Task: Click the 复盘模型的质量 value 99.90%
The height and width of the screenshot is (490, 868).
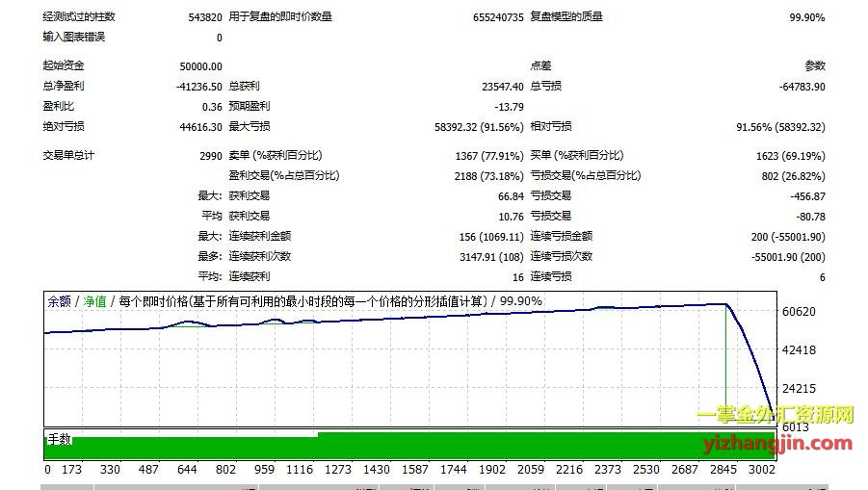Action: [806, 17]
